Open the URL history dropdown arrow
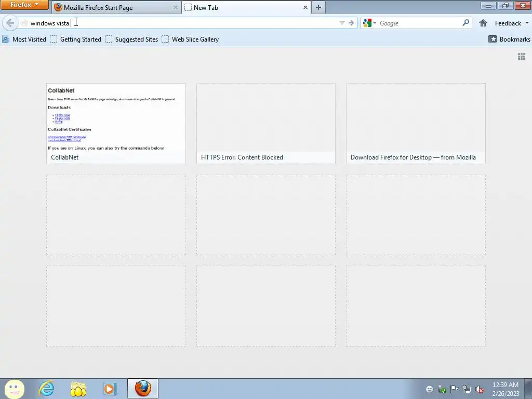This screenshot has height=399, width=532. click(342, 23)
